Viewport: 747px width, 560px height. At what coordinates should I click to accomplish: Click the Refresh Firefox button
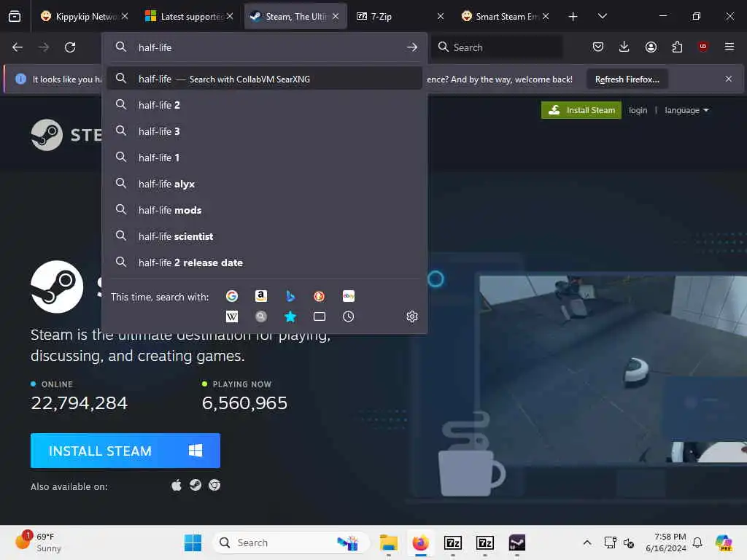tap(627, 79)
